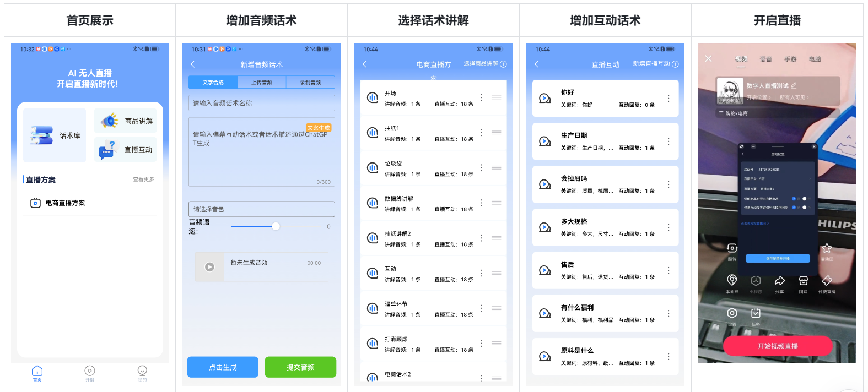The width and height of the screenshot is (868, 392).
Task: Open the three-dot menu for 多大规格
Action: 668,227
